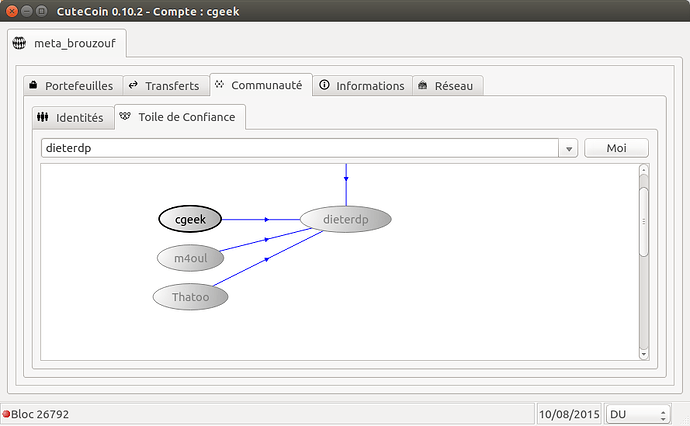Click the Communauté dots icon
This screenshot has height=426, width=690.
click(219, 84)
